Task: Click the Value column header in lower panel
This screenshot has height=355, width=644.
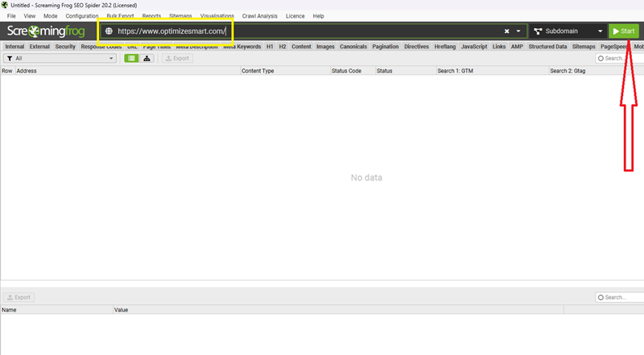Action: point(338,310)
